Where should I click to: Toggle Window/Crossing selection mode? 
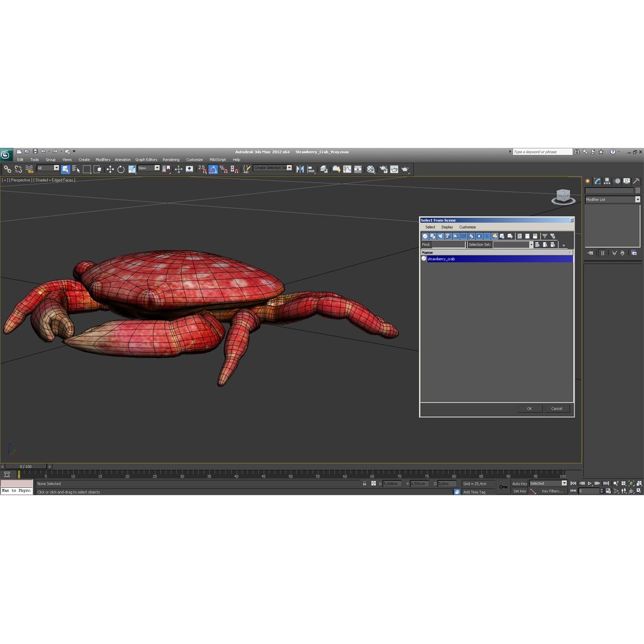tap(97, 169)
